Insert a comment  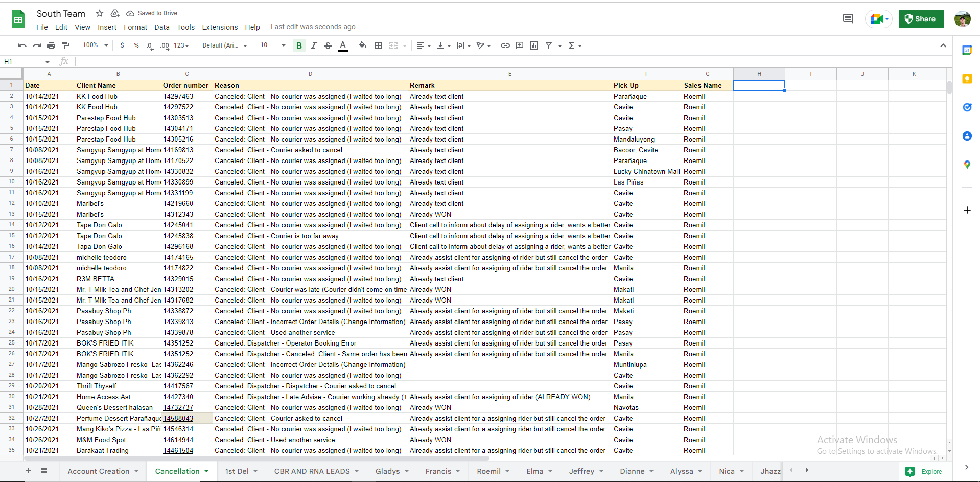(520, 45)
